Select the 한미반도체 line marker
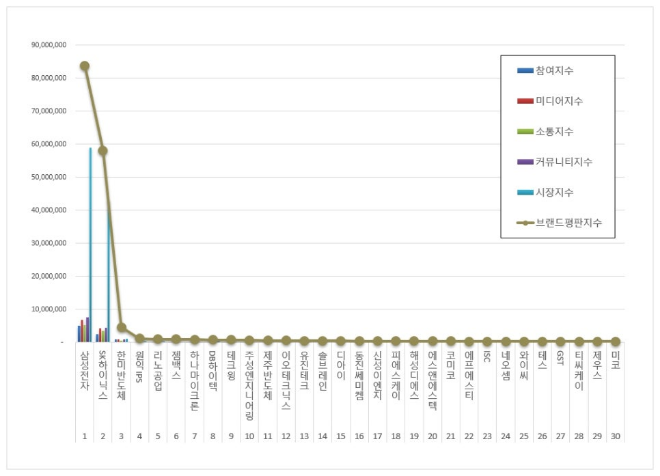660x476 pixels. [x=121, y=327]
